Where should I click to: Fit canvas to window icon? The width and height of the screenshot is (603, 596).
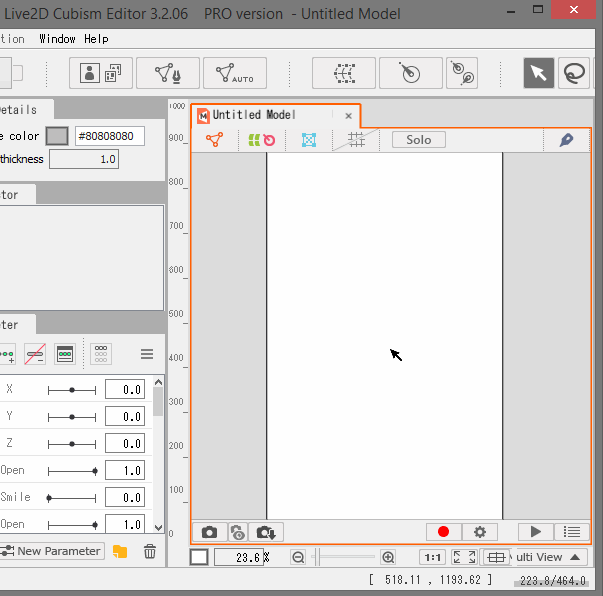(465, 557)
